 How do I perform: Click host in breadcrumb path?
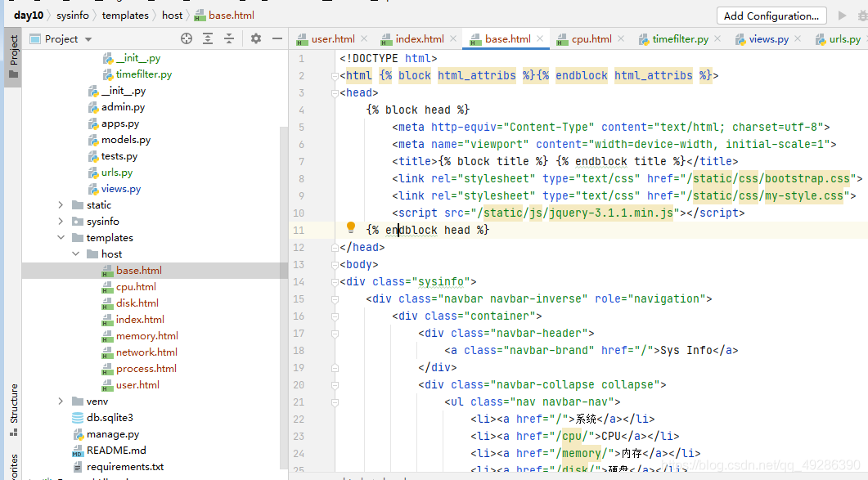click(172, 16)
